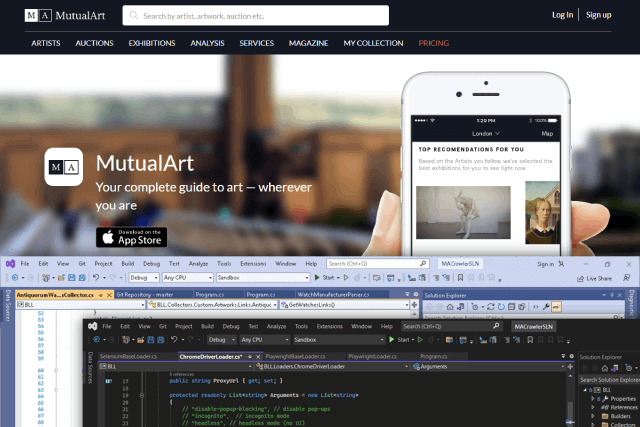Click New Project icon in light Visual Studio toolbar
Viewport: 640px width, 427px height.
click(46, 278)
